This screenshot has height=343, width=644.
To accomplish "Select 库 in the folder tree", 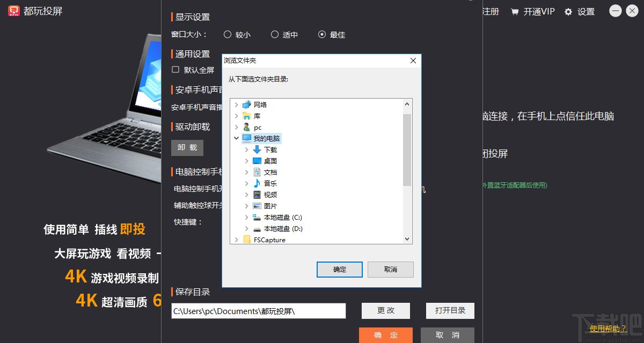I will (257, 116).
